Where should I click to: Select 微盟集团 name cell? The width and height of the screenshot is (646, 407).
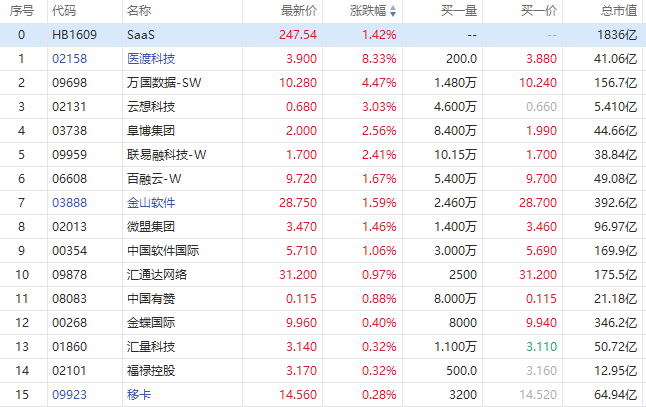[151, 227]
